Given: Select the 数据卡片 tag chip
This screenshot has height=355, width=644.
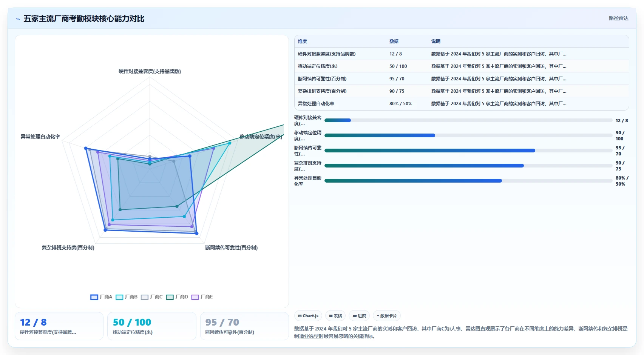Looking at the screenshot, I should [x=387, y=316].
